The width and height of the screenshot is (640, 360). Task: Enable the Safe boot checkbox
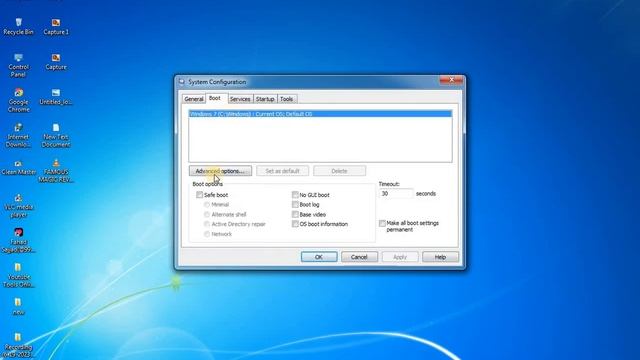click(199, 195)
